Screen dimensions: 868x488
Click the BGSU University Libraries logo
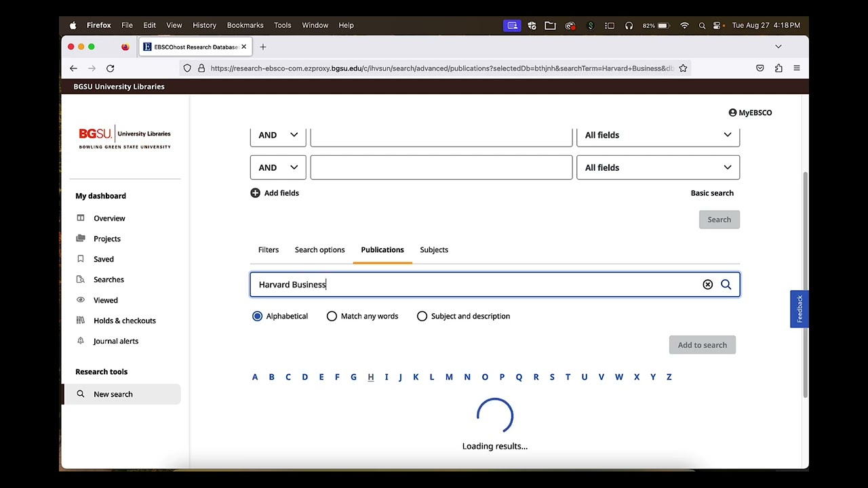125,137
